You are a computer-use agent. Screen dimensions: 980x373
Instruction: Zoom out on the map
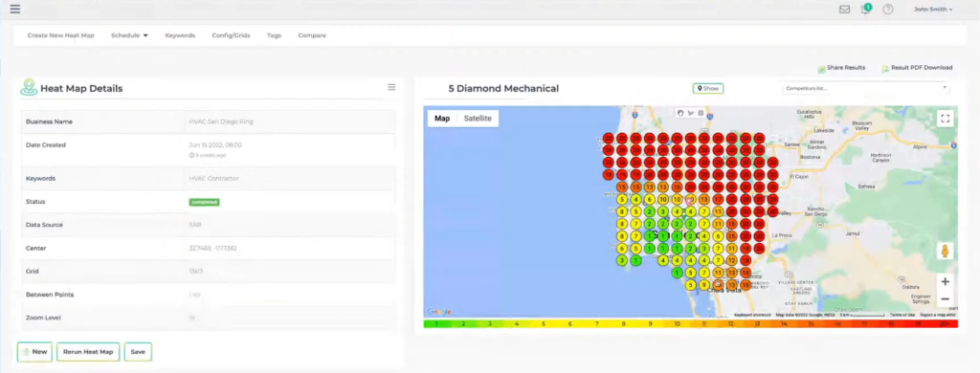[x=945, y=299]
